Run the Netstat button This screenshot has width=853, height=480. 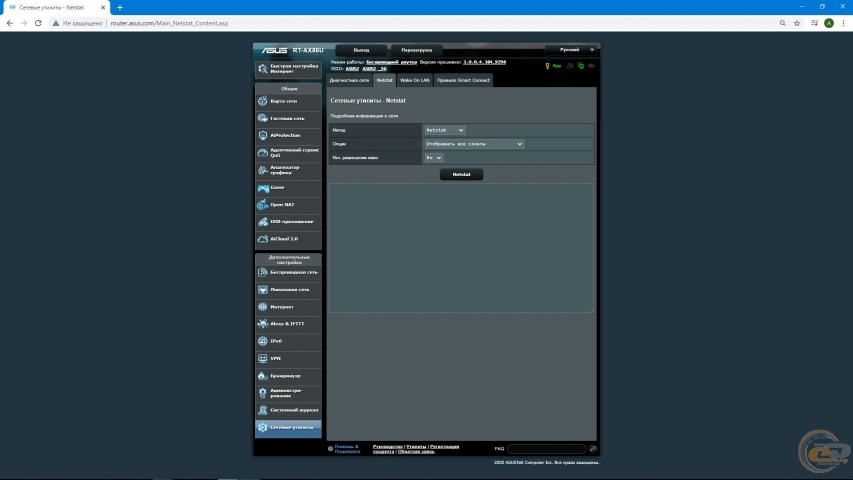[461, 174]
